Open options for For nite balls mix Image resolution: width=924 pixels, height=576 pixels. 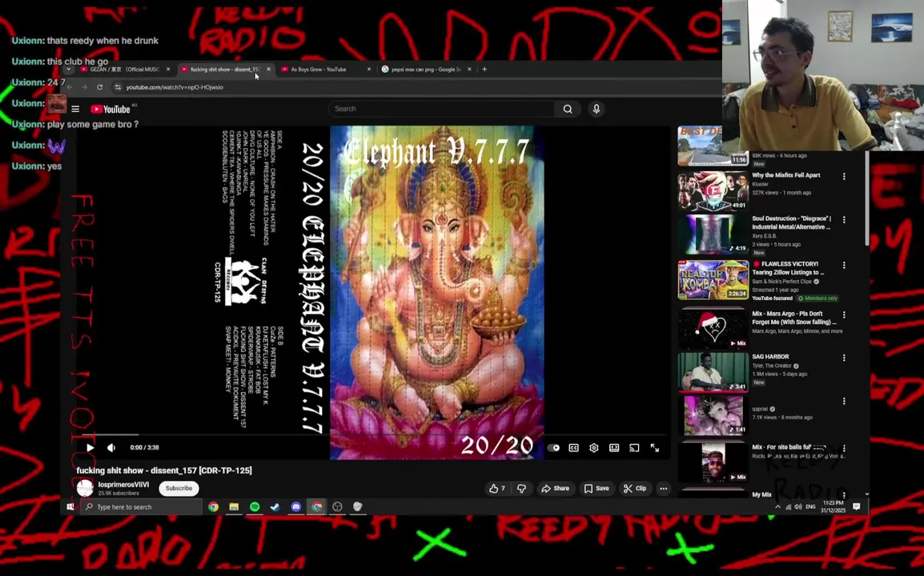tap(844, 448)
